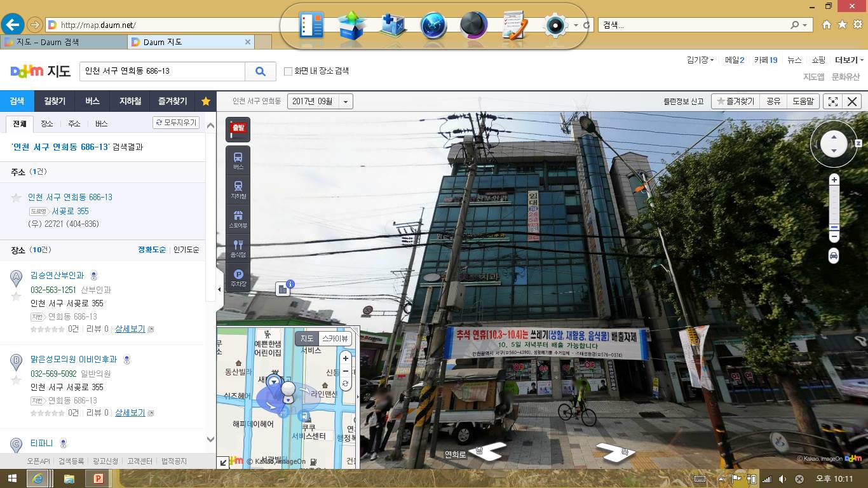Click the 모두지우기 clear-all button
Screen dimensions: 868x488
point(177,123)
